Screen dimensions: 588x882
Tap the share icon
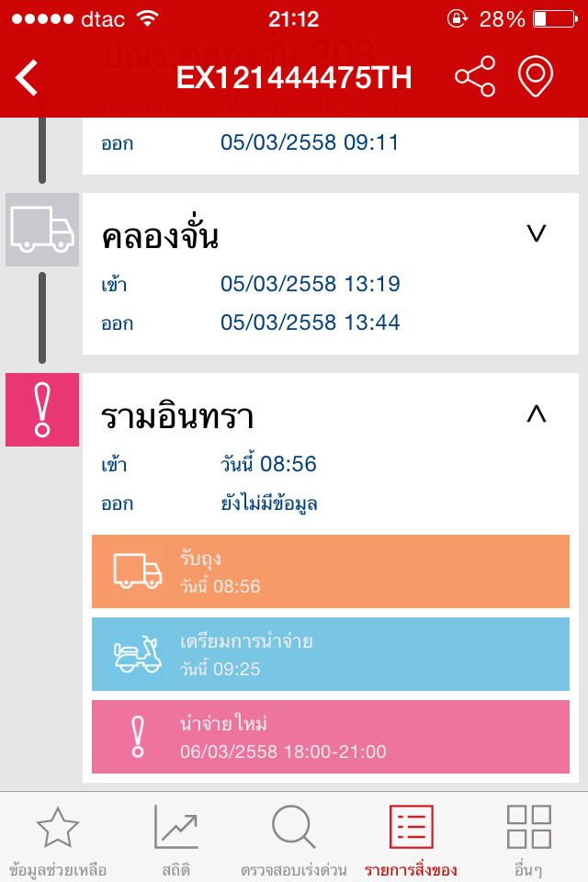pyautogui.click(x=475, y=77)
